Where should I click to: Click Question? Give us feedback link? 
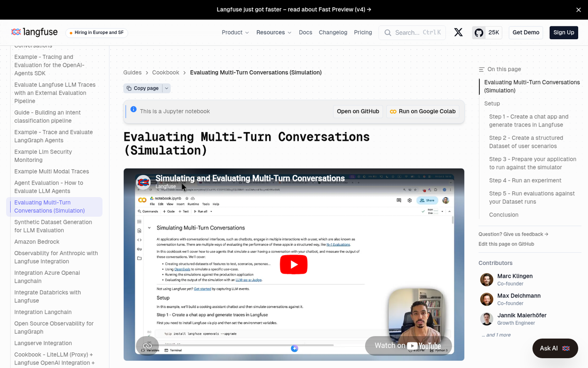tap(514, 234)
